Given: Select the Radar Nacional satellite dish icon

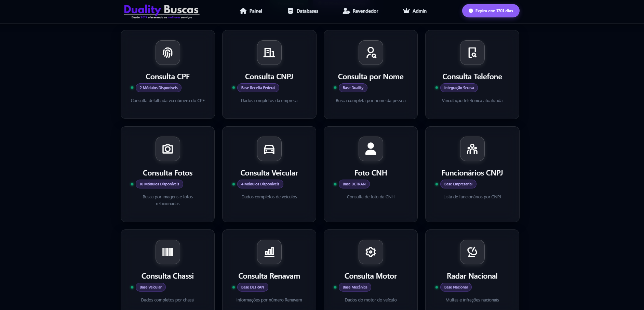Looking at the screenshot, I should (x=472, y=252).
